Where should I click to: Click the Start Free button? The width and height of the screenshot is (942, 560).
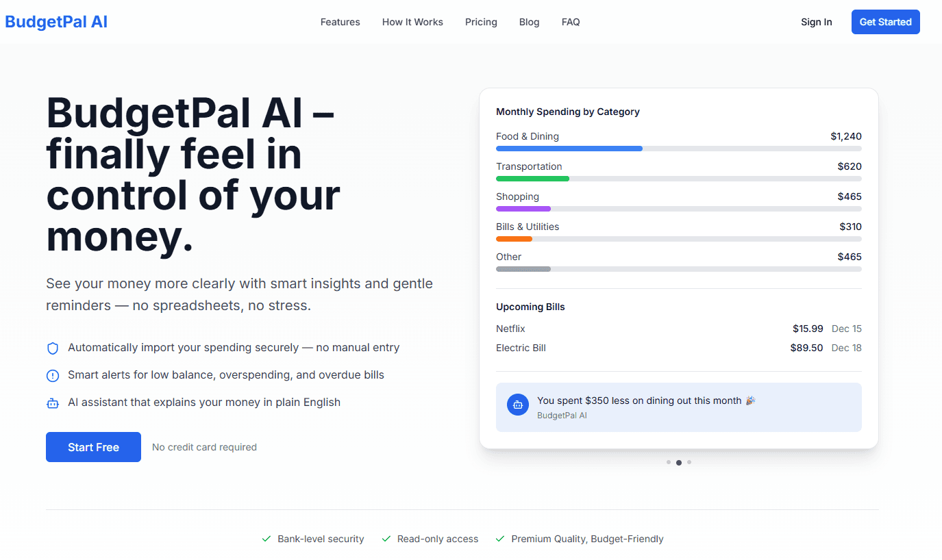(x=93, y=447)
